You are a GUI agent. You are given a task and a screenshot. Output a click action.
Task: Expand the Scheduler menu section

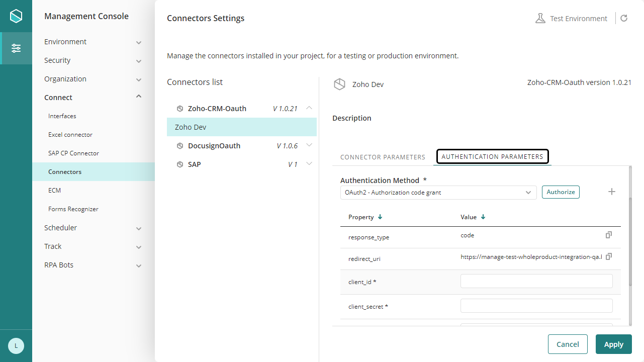coord(139,228)
